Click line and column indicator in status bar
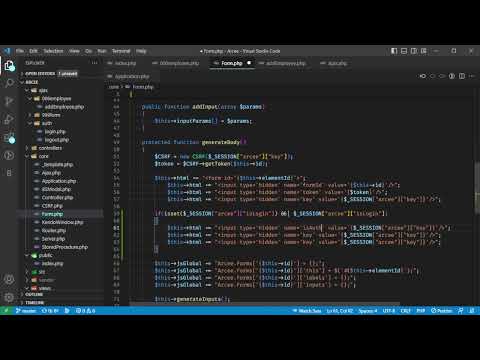Image resolution: width=480 pixels, height=360 pixels. 339,311
